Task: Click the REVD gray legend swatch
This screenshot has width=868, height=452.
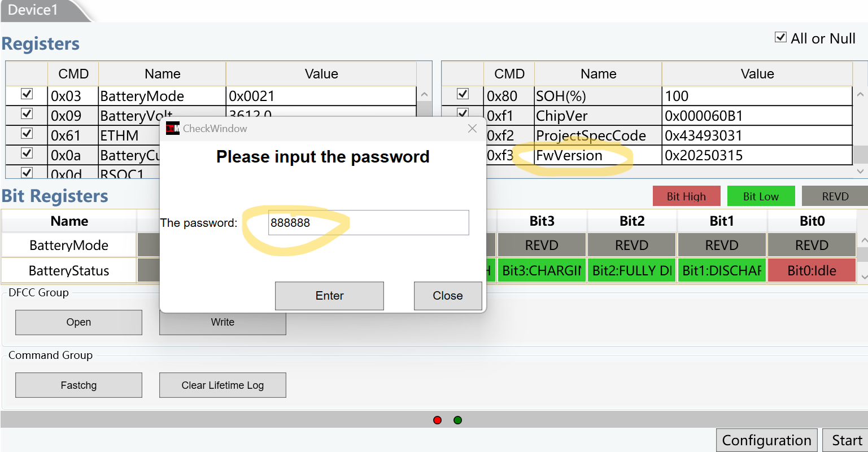Action: point(835,196)
